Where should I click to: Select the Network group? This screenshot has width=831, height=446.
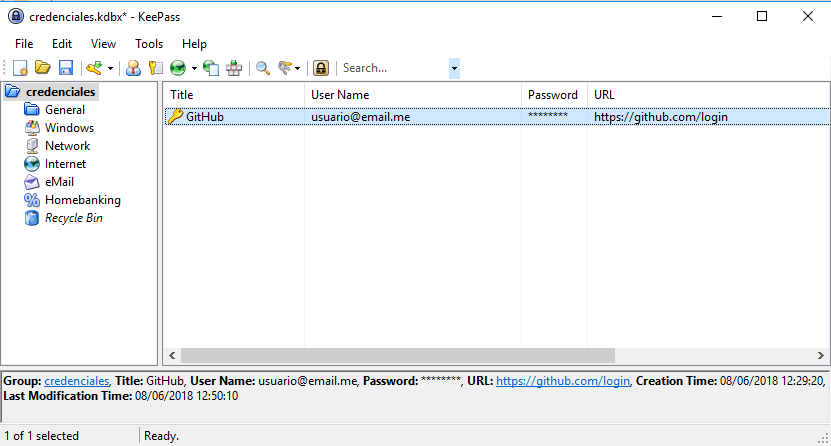point(67,146)
